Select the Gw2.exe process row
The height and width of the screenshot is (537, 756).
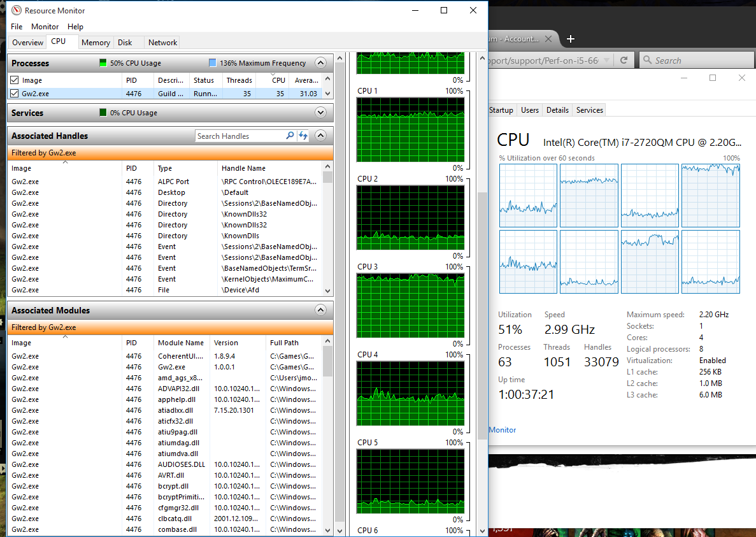166,94
